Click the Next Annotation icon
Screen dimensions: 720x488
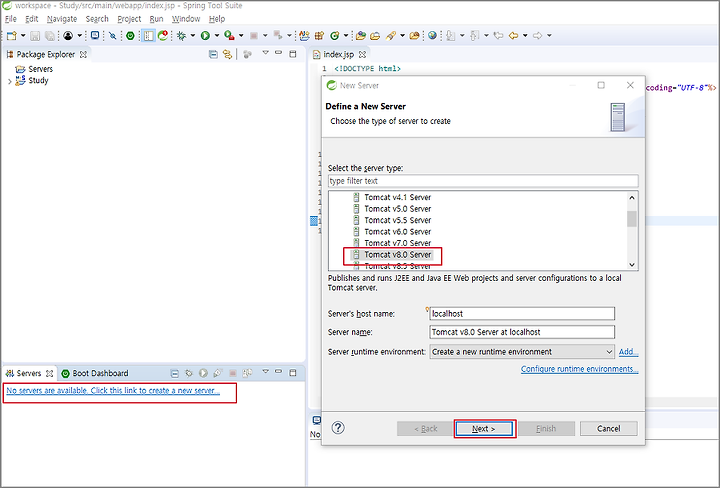451,35
